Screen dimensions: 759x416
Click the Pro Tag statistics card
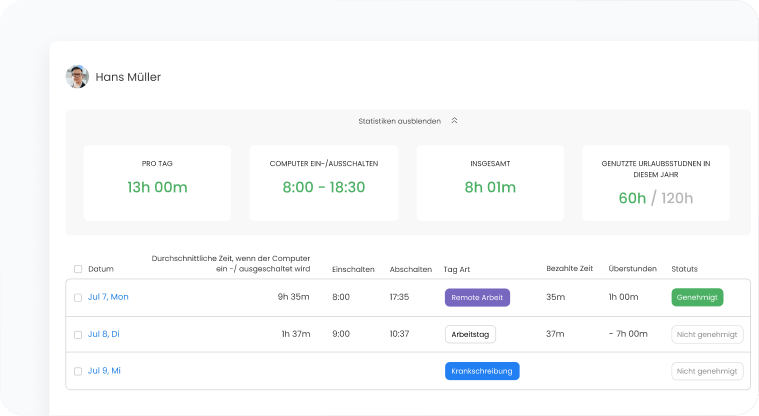tap(157, 183)
